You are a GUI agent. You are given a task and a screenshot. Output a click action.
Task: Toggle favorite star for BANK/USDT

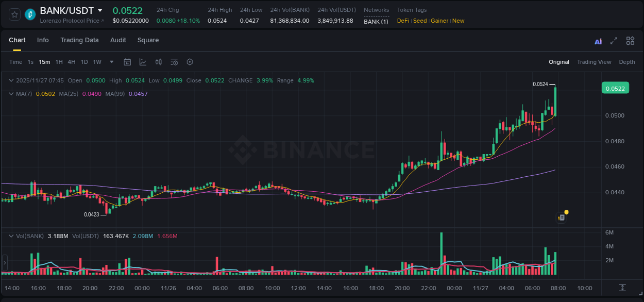14,14
